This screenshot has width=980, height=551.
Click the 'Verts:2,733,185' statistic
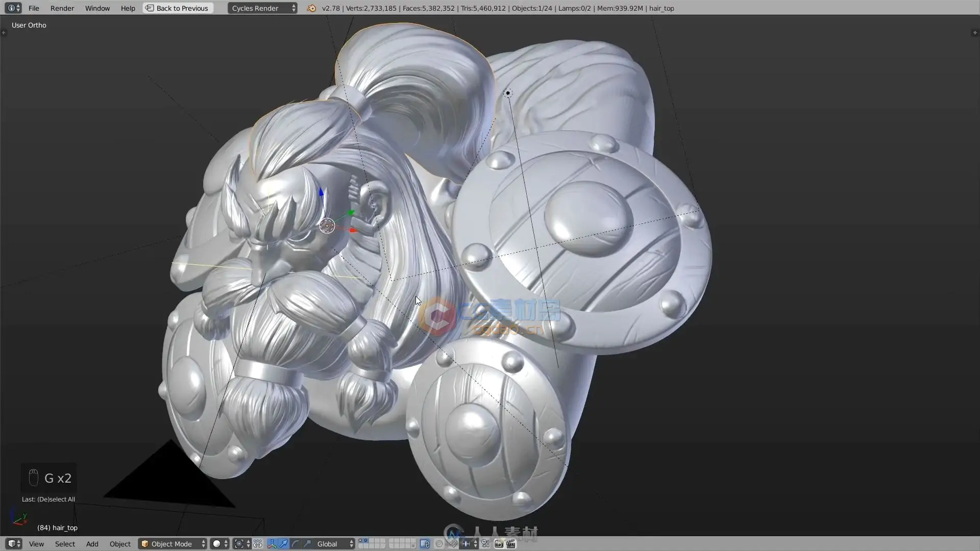pos(371,8)
